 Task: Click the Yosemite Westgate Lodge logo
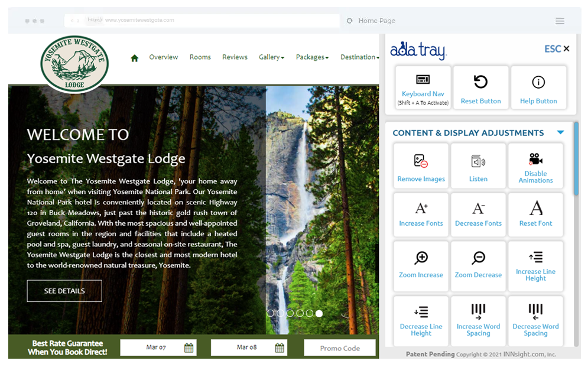(74, 64)
